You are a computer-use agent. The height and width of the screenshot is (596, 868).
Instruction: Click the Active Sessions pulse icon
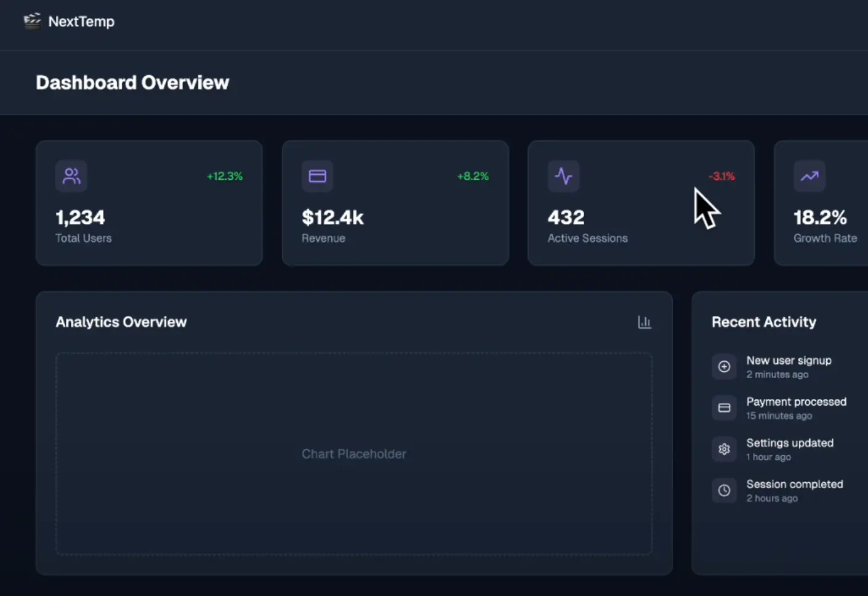(563, 176)
